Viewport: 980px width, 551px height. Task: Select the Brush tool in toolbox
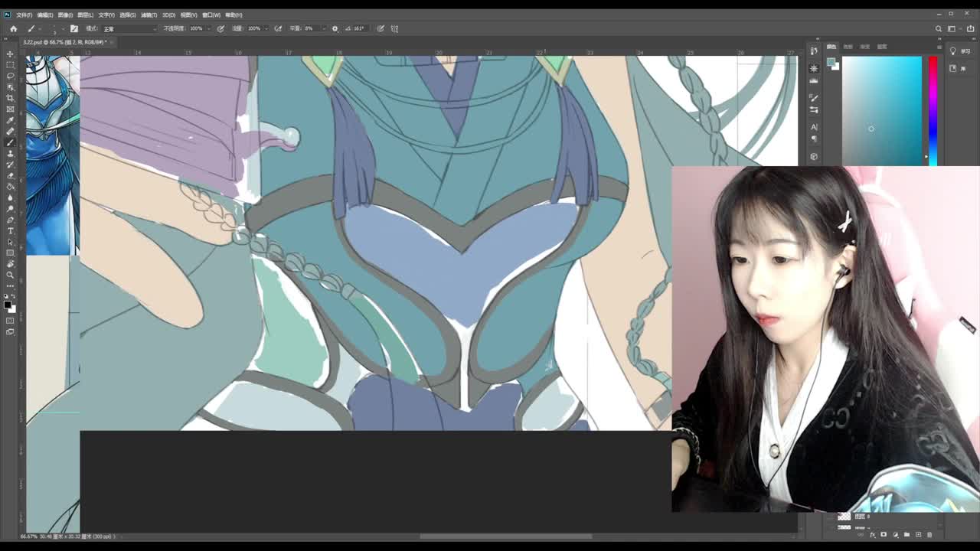point(11,142)
